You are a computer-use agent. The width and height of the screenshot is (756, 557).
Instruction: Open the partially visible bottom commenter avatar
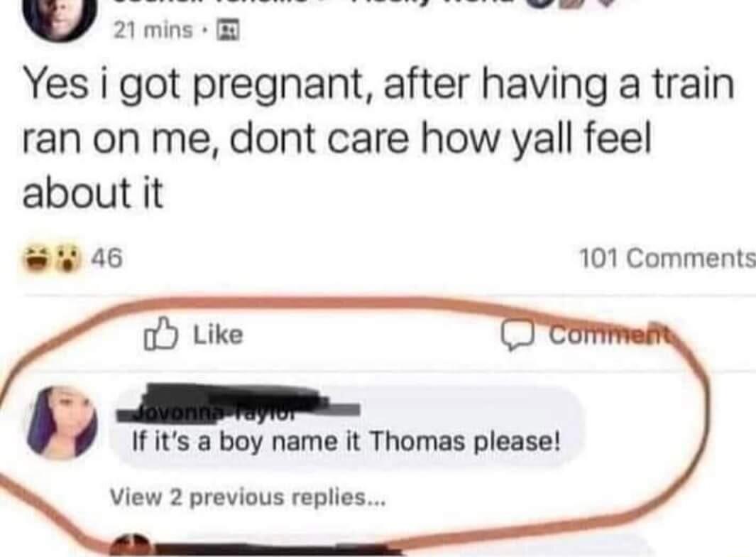(x=131, y=546)
